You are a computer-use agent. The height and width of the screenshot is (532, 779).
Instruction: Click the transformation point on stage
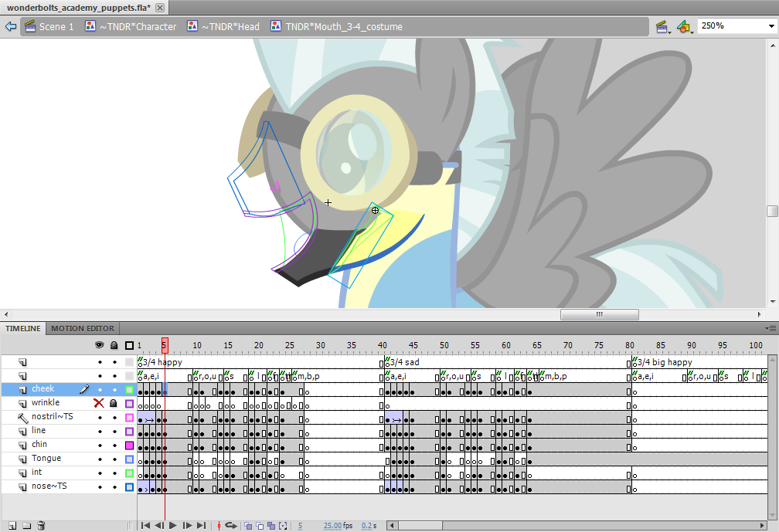(375, 211)
